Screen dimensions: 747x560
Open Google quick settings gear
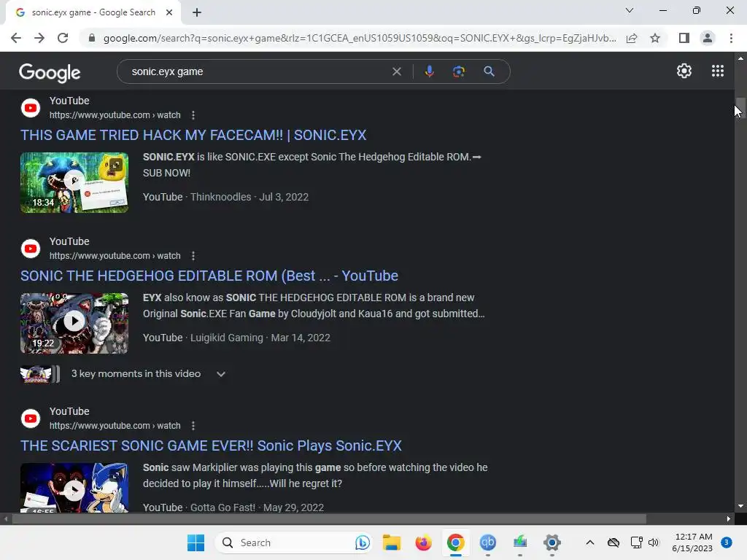[684, 71]
